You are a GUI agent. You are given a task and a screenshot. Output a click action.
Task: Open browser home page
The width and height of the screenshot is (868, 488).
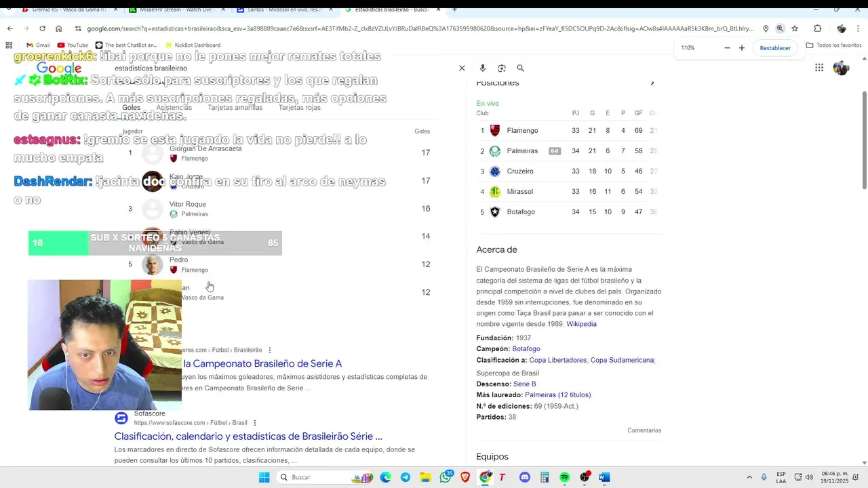[59, 28]
